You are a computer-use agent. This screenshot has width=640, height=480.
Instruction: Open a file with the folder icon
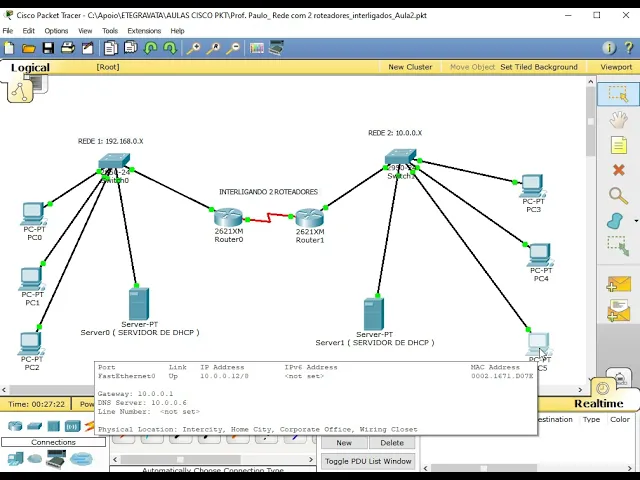(29, 49)
